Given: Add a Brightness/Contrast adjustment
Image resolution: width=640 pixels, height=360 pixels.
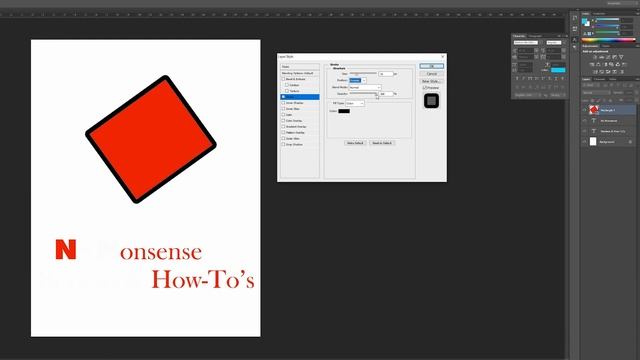Looking at the screenshot, I should 595,57.
